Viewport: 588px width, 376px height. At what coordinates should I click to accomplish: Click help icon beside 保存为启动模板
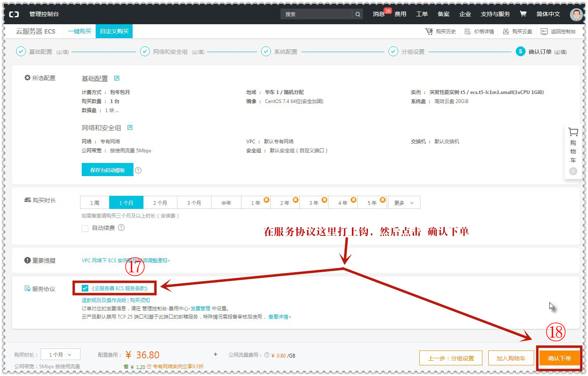pyautogui.click(x=138, y=170)
